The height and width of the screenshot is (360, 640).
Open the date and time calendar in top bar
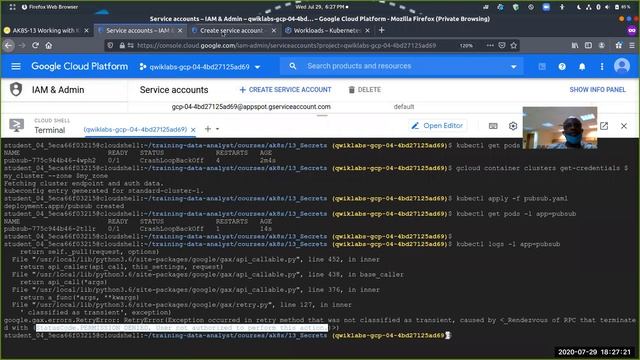tap(322, 7)
